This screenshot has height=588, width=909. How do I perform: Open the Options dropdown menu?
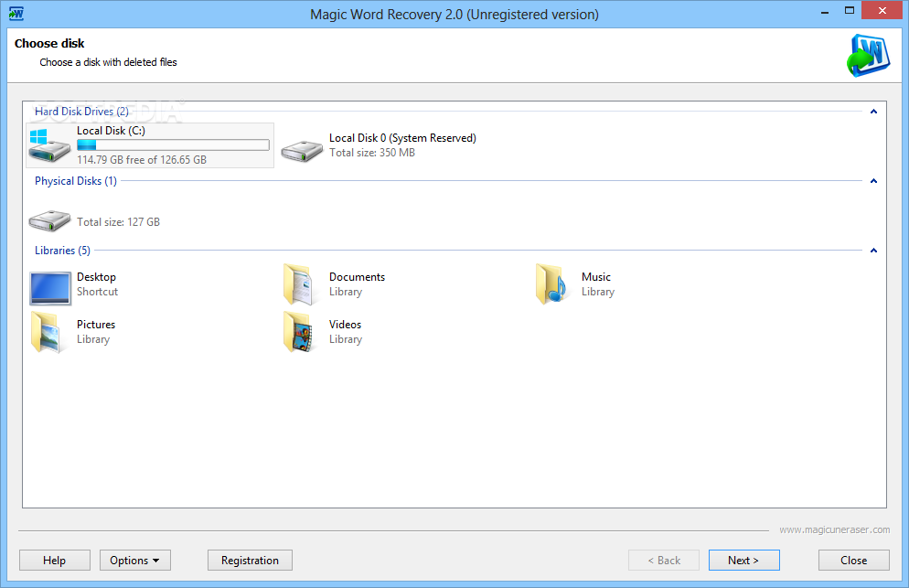tap(135, 561)
